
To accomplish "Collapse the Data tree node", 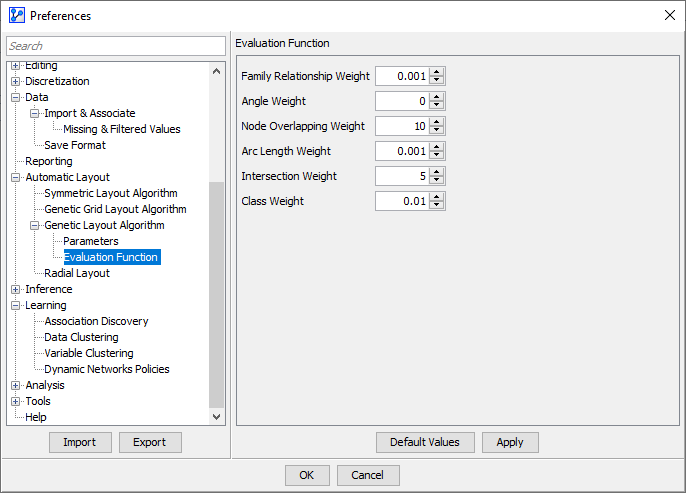I will [16, 98].
